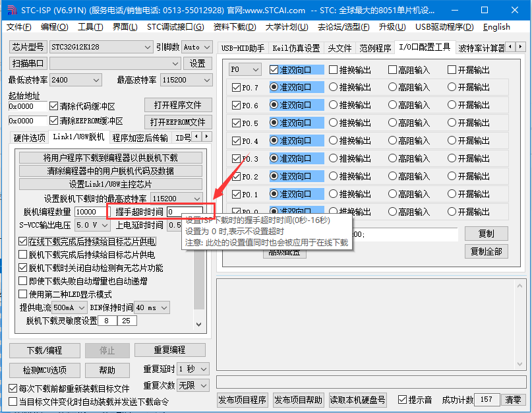Click 握手超时时间 input field
Screen dimensions: 532x413
[x=185, y=212]
